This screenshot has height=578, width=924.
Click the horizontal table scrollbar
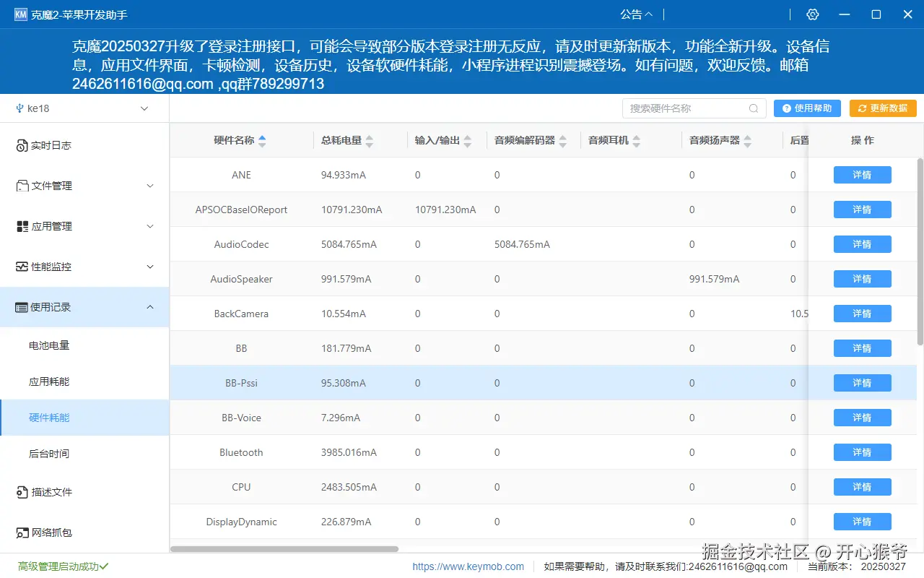[284, 549]
